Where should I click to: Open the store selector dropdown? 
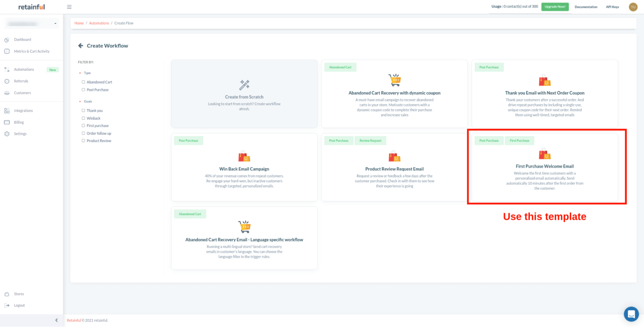point(55,23)
